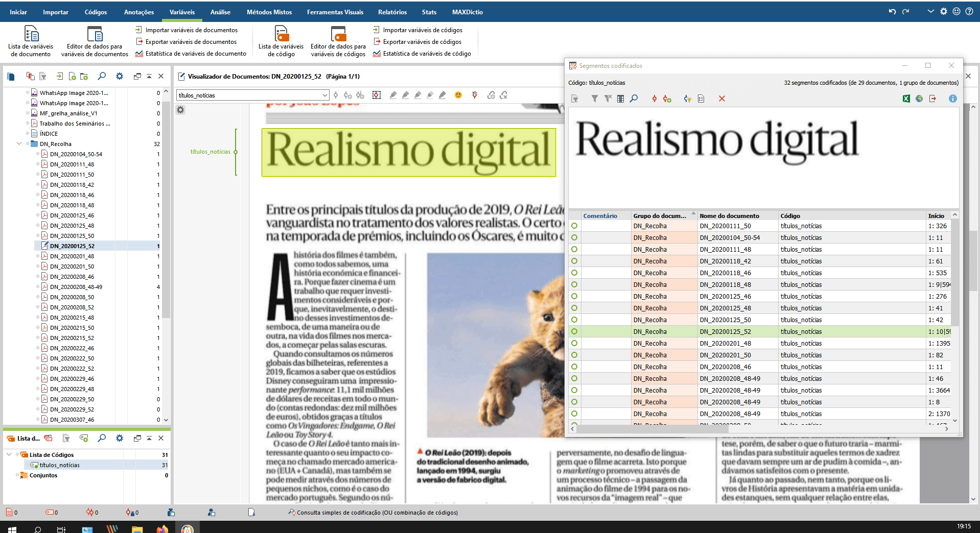Click Importar variáveis de códigos
This screenshot has height=533, width=980.
418,30
